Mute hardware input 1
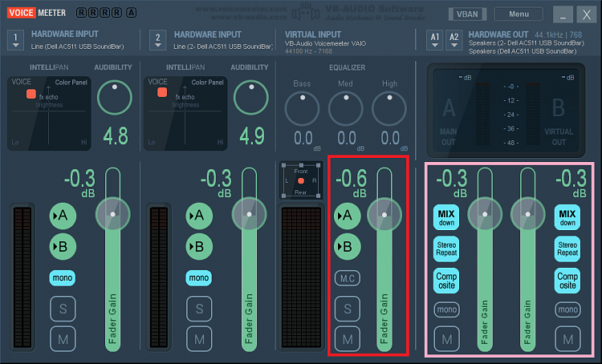 [63, 339]
